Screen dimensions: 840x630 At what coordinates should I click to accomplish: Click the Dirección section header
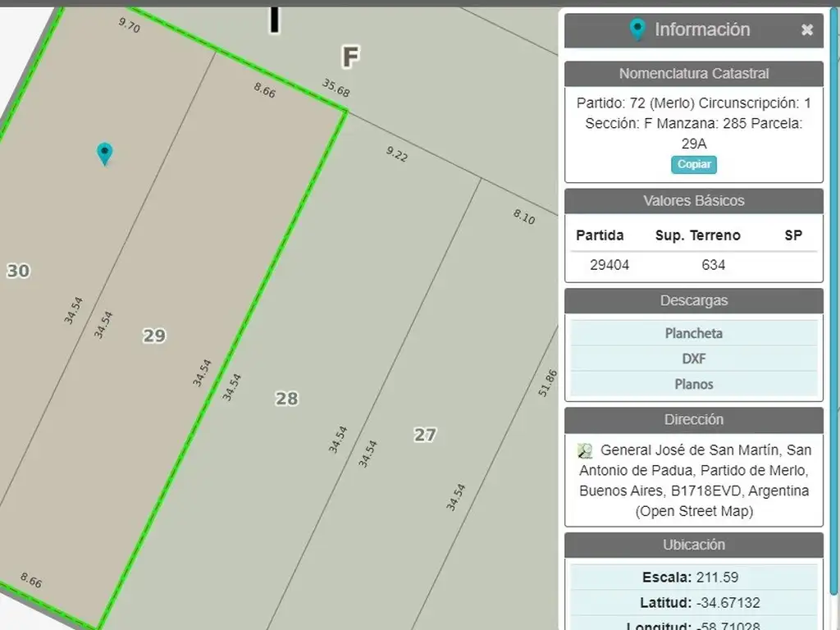[693, 420]
